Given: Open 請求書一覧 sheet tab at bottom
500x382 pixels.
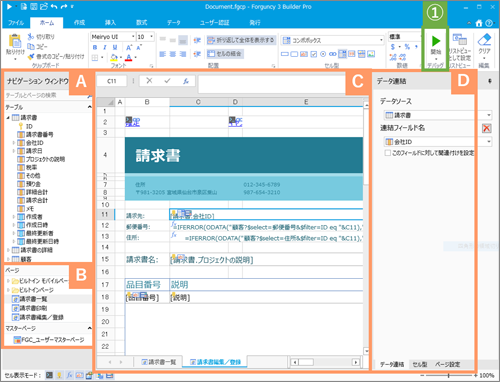Looking at the screenshot, I should pos(159,362).
